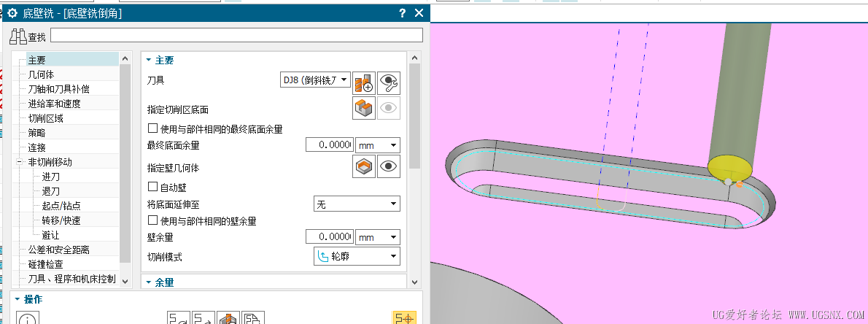868x324 pixels.
Task: Select 避让 in the tree
Action: click(51, 236)
